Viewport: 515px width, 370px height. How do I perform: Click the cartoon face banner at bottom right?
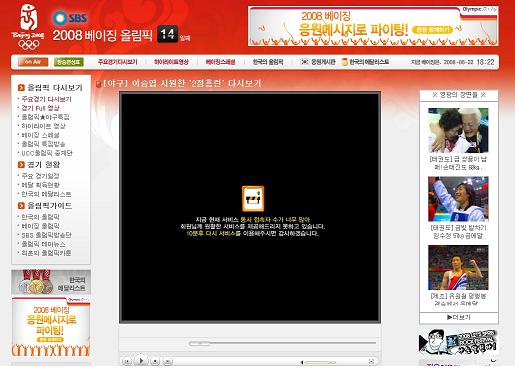458,342
